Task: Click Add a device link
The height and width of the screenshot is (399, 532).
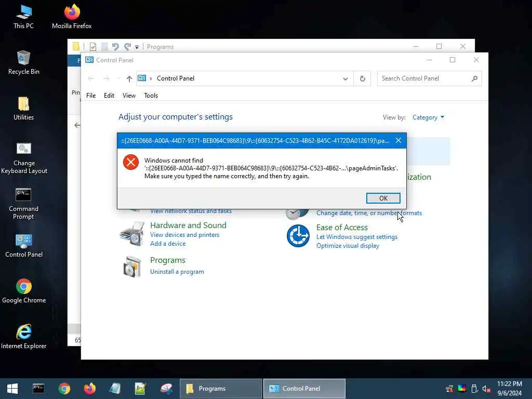Action: click(x=168, y=244)
